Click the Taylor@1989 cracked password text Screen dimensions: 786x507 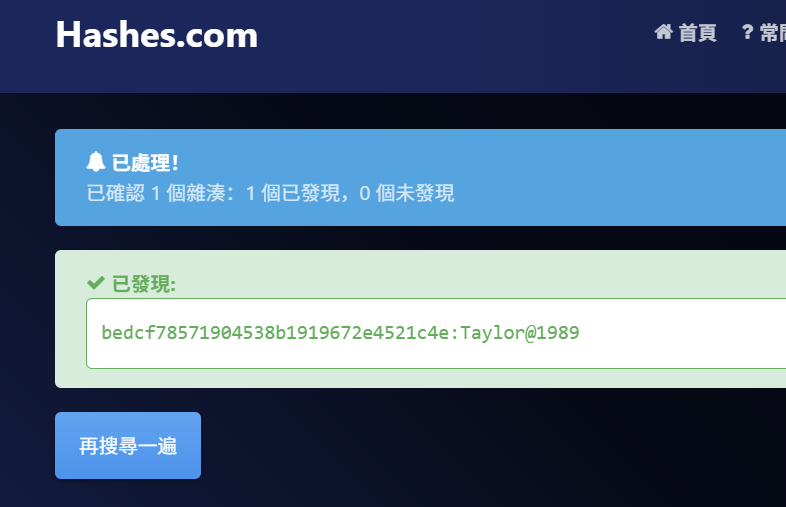point(520,333)
